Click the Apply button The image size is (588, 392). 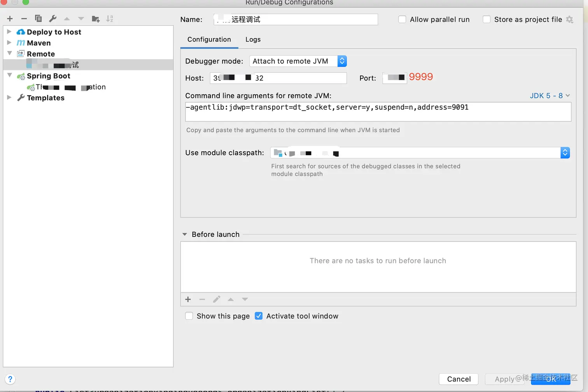[x=504, y=379]
